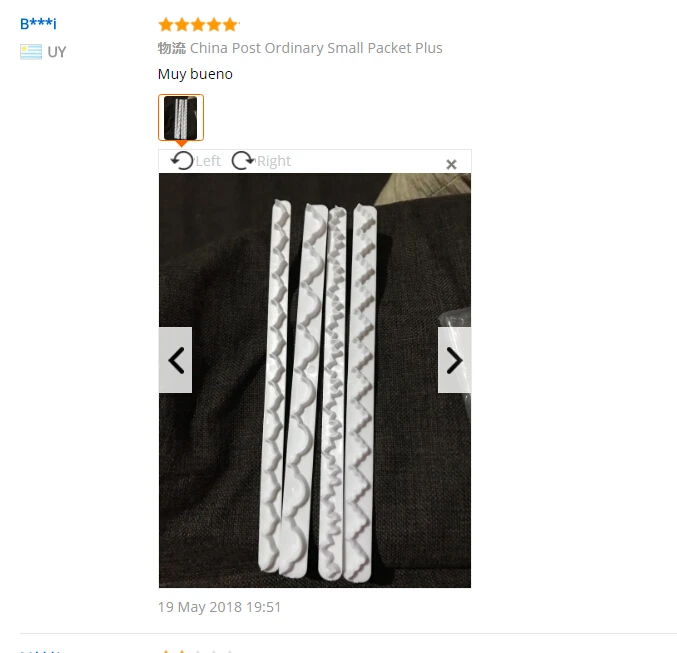
Task: Click the 物流 logistics label
Action: pyautogui.click(x=172, y=48)
